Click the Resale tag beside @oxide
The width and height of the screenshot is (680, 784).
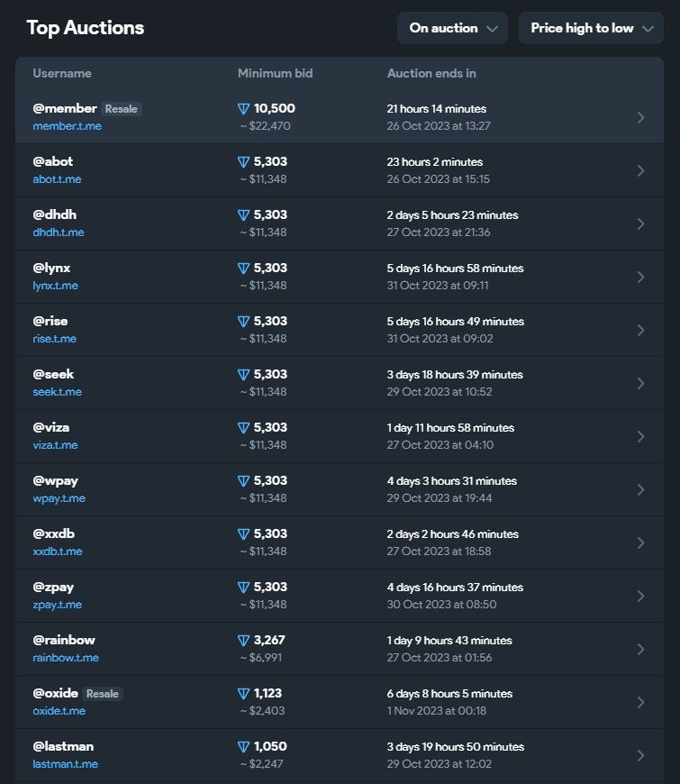click(103, 694)
